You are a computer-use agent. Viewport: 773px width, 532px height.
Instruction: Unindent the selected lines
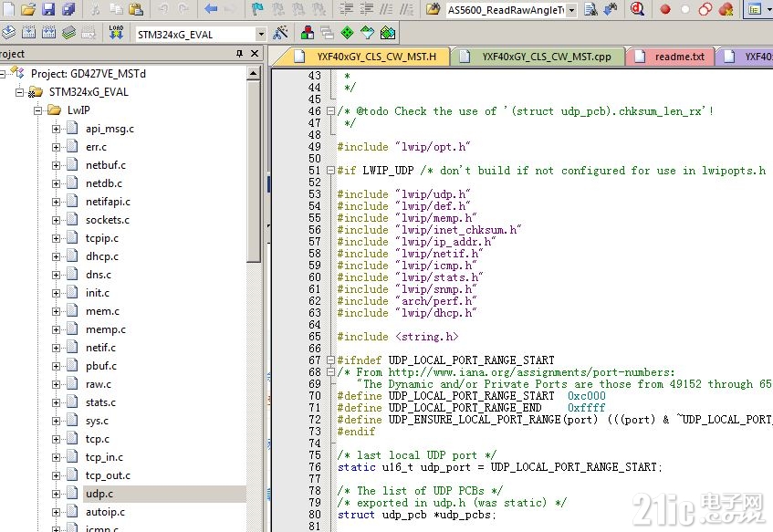pyautogui.click(x=366, y=9)
